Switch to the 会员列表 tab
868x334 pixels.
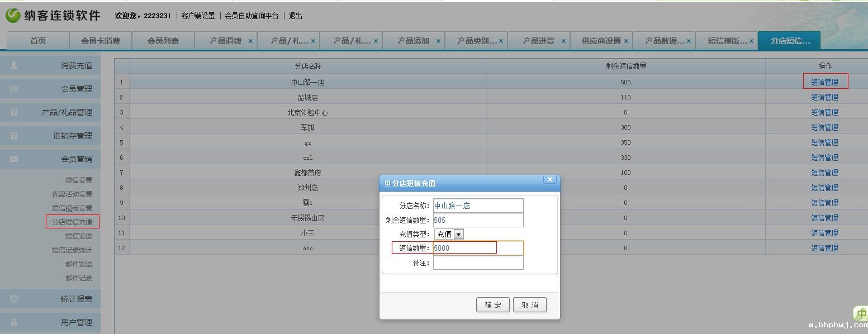coord(163,41)
